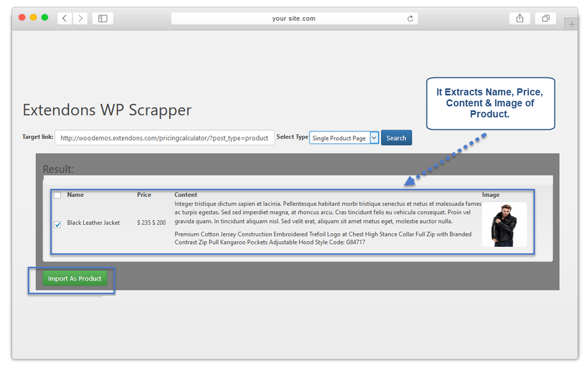This screenshot has height=369, width=588.
Task: Show all tabs overview icon
Action: coord(545,18)
